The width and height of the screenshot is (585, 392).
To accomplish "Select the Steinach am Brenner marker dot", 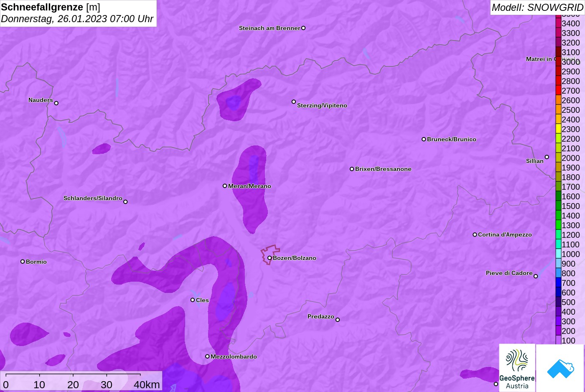I will pyautogui.click(x=303, y=28).
